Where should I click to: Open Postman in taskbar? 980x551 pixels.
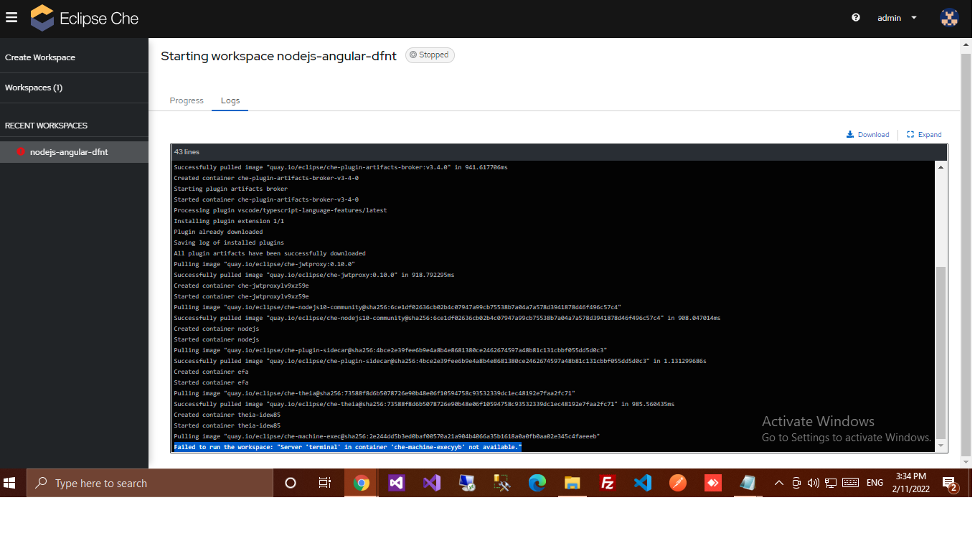point(677,483)
